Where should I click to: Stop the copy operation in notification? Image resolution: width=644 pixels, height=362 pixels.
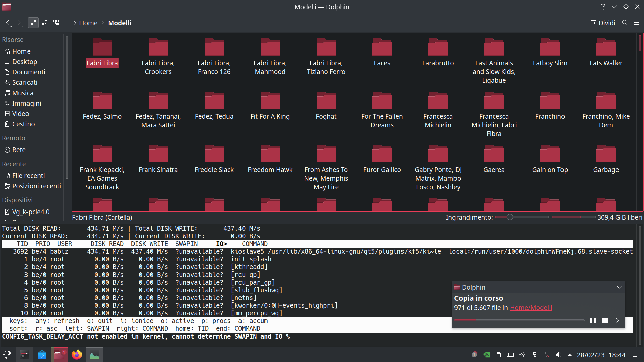(x=605, y=320)
